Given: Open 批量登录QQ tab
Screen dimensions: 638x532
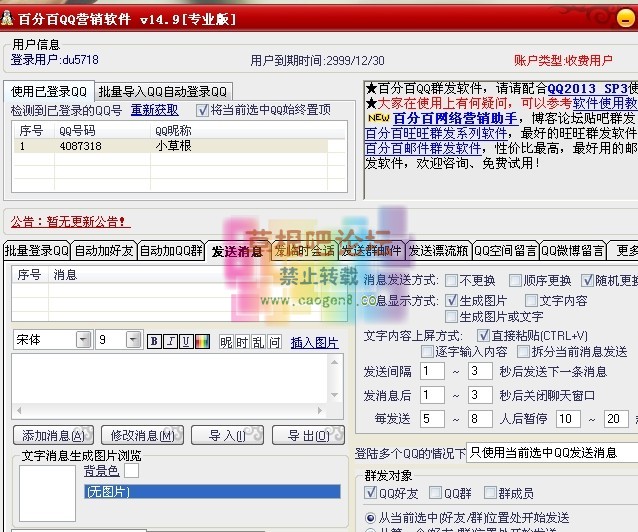Looking at the screenshot, I should (37, 251).
